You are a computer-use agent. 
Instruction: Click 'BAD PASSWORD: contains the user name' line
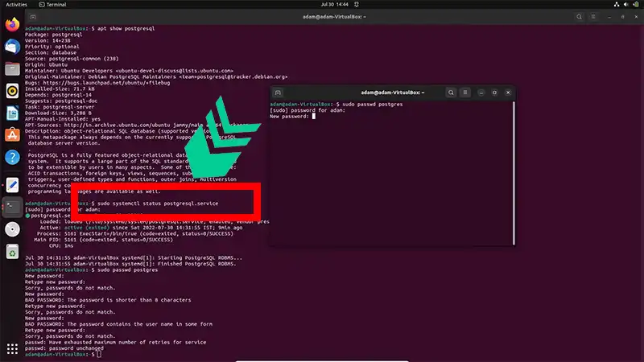(118, 324)
